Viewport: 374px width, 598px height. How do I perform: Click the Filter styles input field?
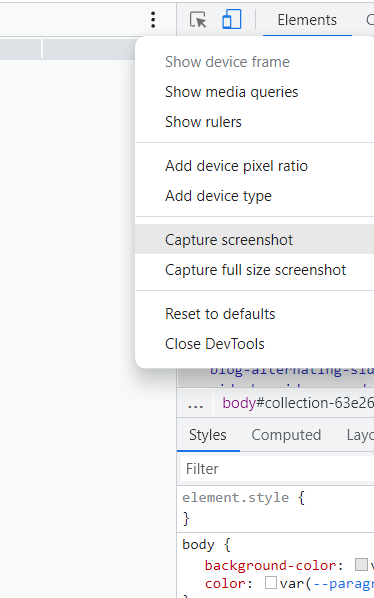click(x=278, y=469)
